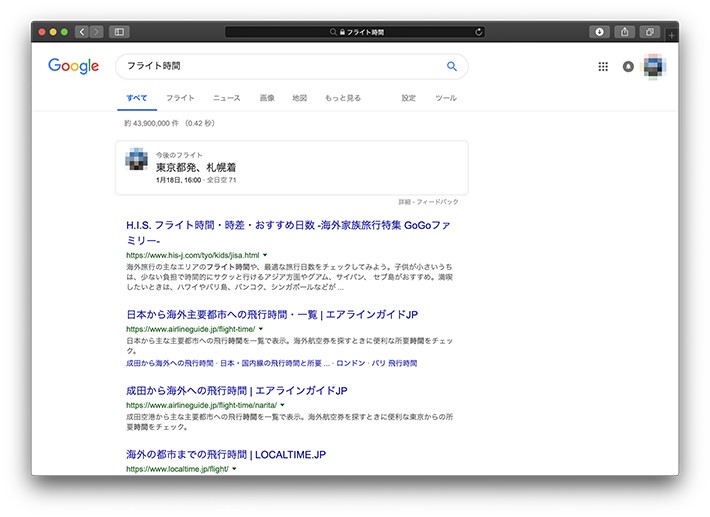Click the Safari forward arrow button
710x517 pixels.
click(96, 32)
